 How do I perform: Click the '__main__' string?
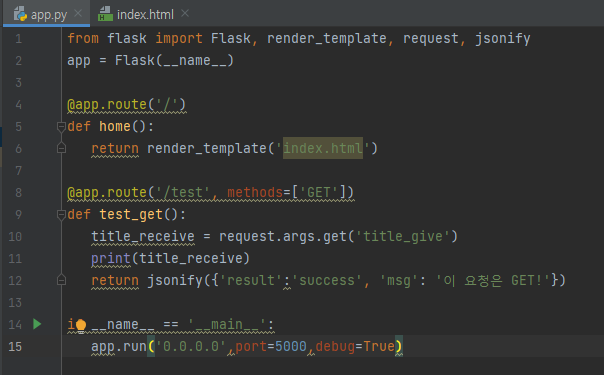pyautogui.click(x=227, y=324)
